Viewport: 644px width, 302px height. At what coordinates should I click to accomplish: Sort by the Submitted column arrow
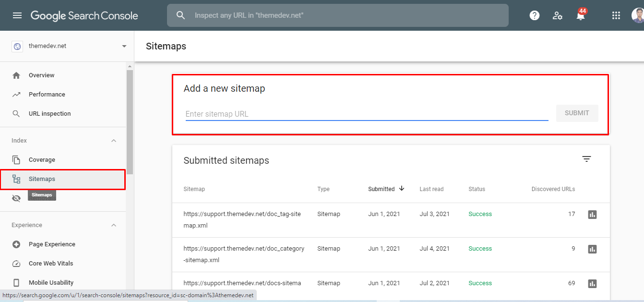402,189
